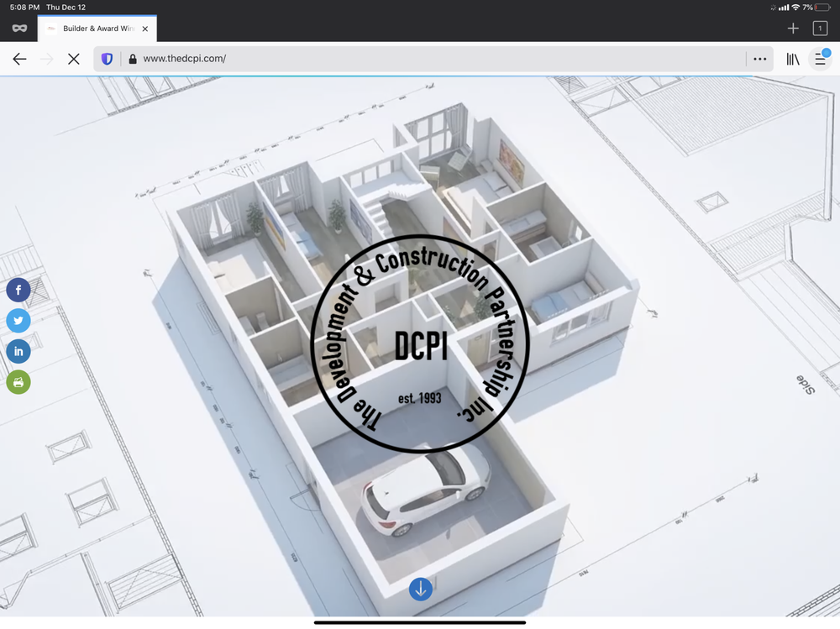Share page via LinkedIn button
The height and width of the screenshot is (629, 840).
18,351
